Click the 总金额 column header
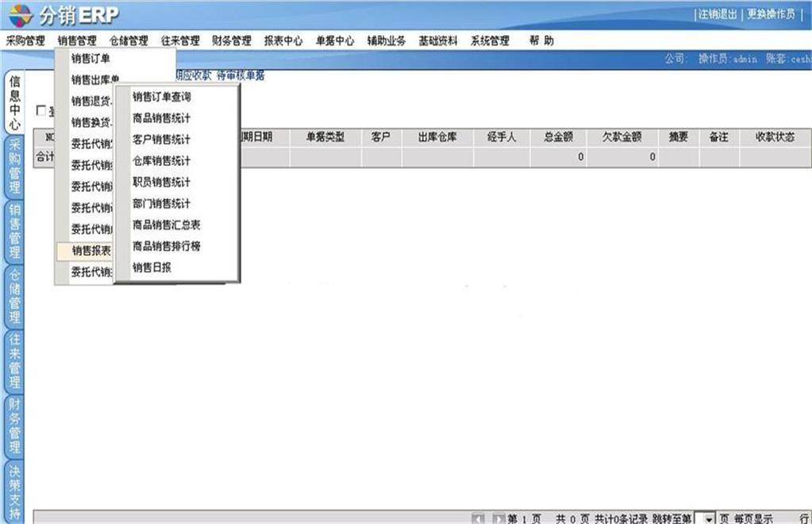 [x=558, y=137]
